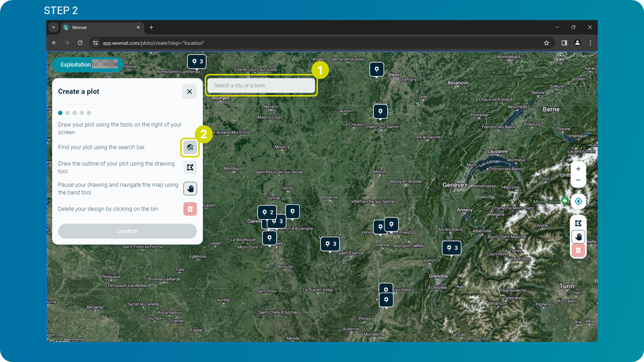This screenshot has height=362, width=644.
Task: Open the cluster marker 2 near Clermont
Action: 267,212
